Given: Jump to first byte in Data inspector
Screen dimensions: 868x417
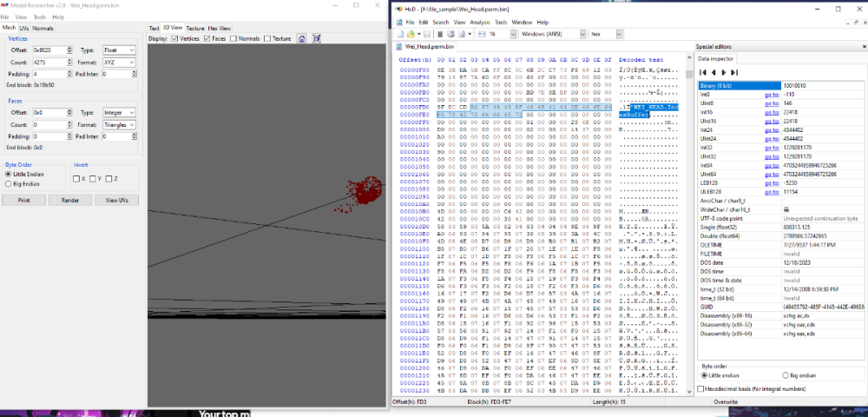Looking at the screenshot, I should click(x=704, y=72).
